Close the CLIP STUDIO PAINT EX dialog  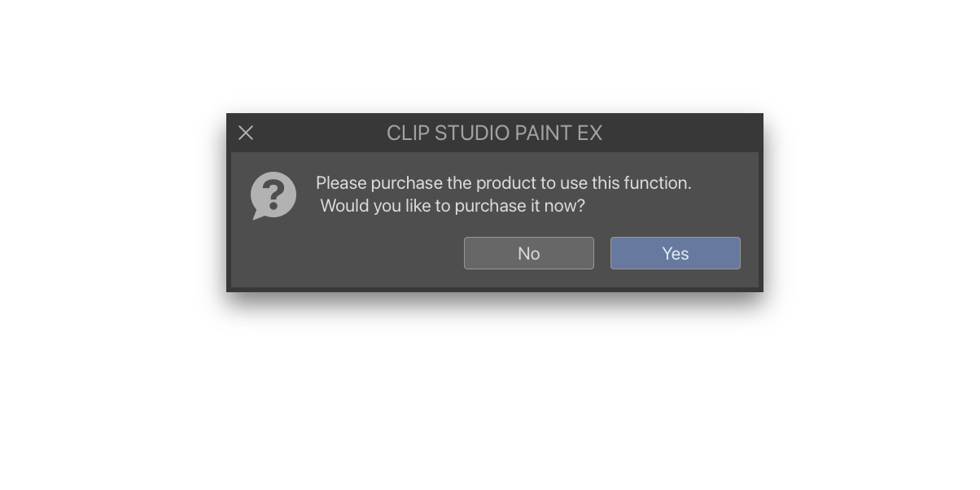246,133
